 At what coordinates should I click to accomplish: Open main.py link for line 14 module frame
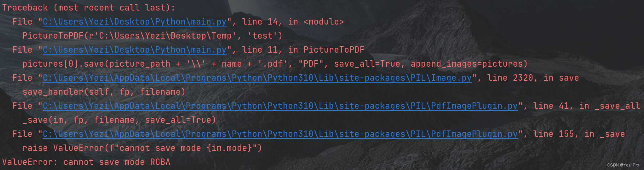click(x=134, y=22)
